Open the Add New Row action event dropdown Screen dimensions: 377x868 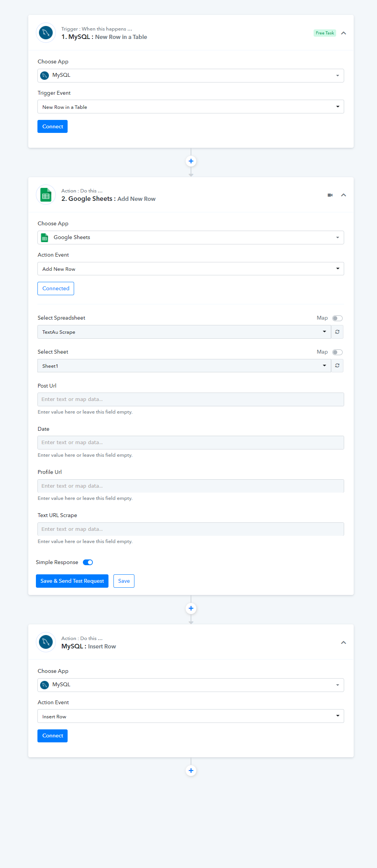tap(191, 269)
